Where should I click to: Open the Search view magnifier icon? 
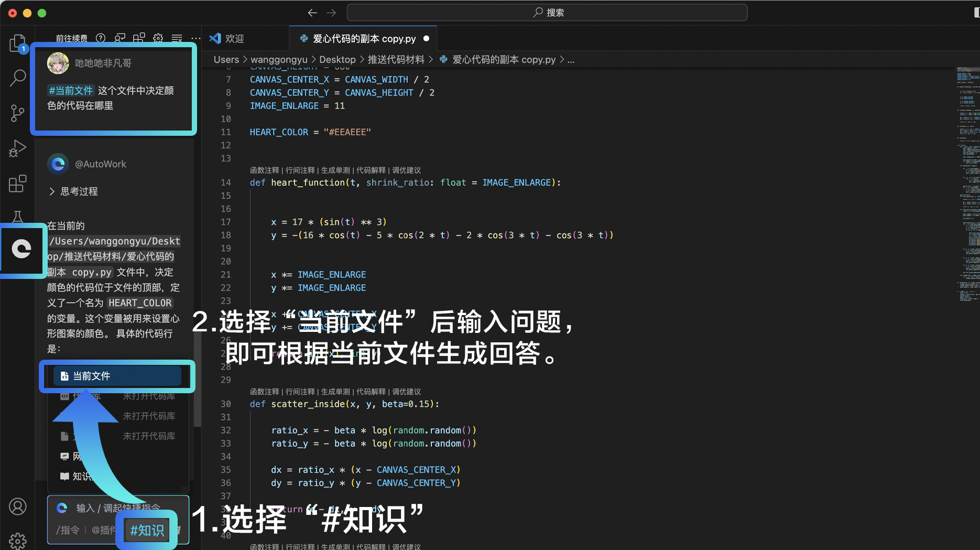17,78
